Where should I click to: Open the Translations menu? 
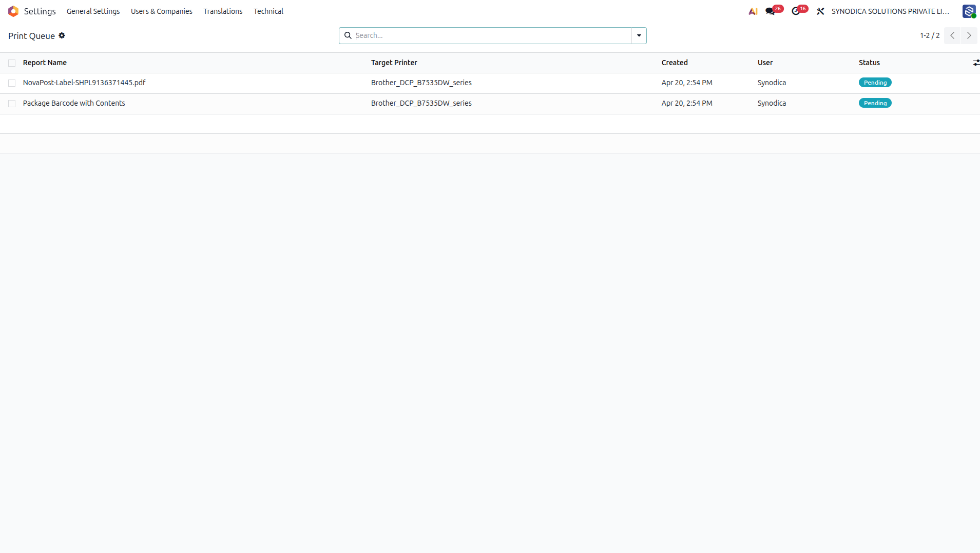point(223,11)
